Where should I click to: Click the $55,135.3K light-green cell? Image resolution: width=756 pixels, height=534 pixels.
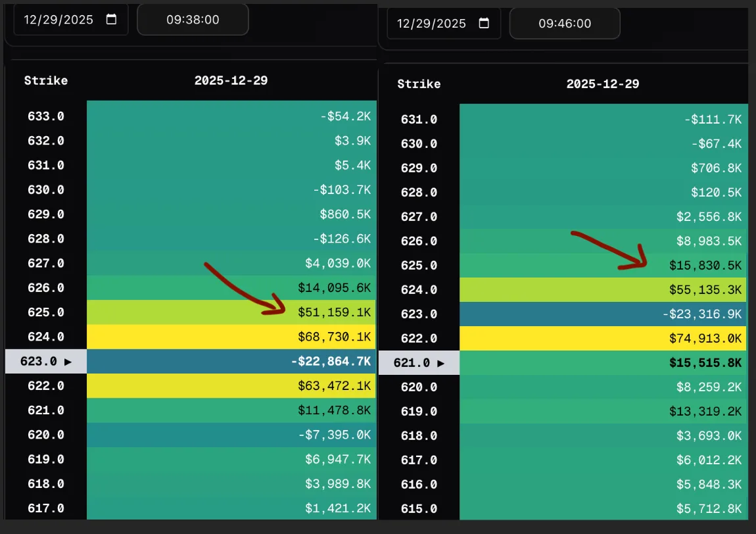[x=603, y=290]
